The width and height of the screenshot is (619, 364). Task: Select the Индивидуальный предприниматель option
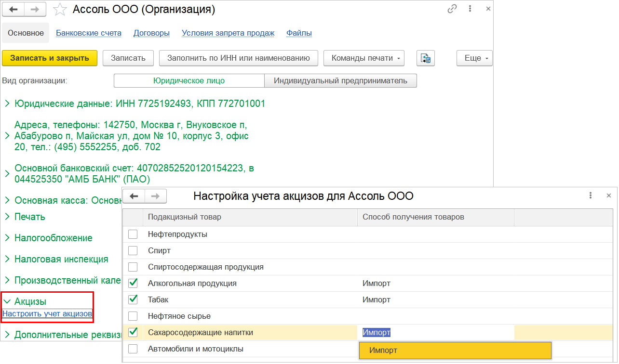pos(340,81)
